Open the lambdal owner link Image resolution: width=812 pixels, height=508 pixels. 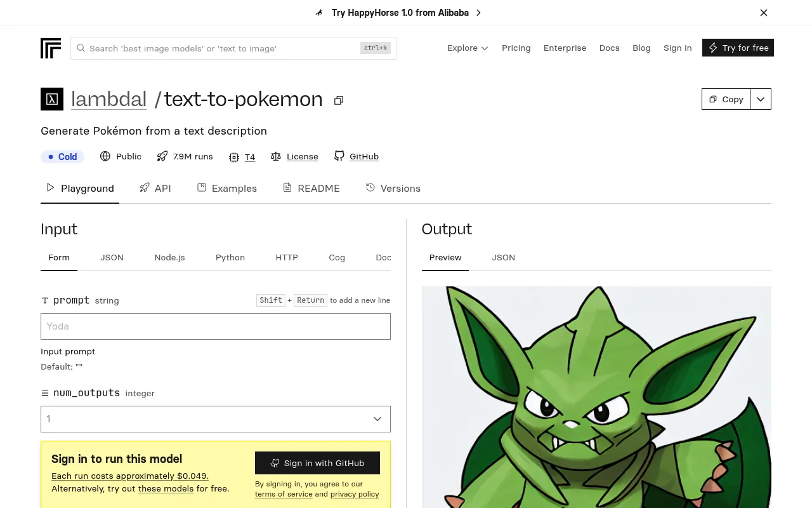(109, 99)
